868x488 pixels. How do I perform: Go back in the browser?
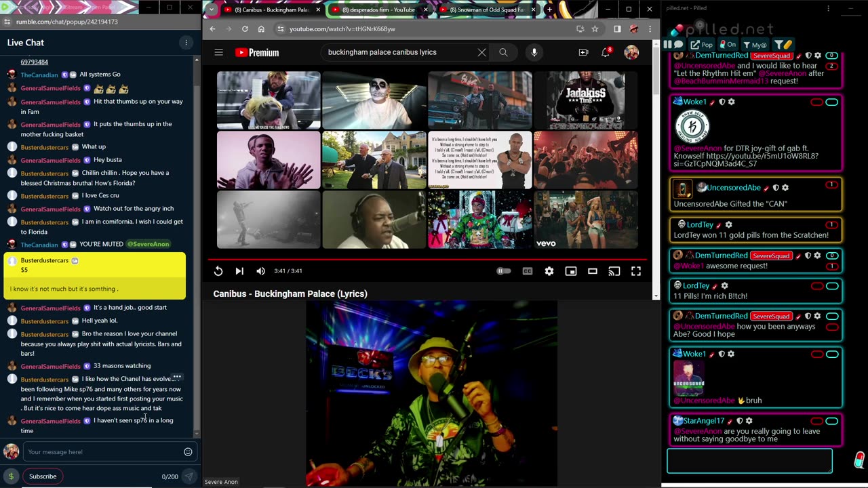(212, 29)
